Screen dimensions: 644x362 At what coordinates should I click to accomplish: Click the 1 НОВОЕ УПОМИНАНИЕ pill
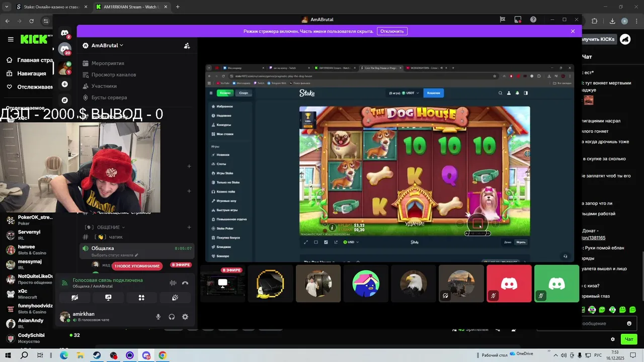[137, 266]
